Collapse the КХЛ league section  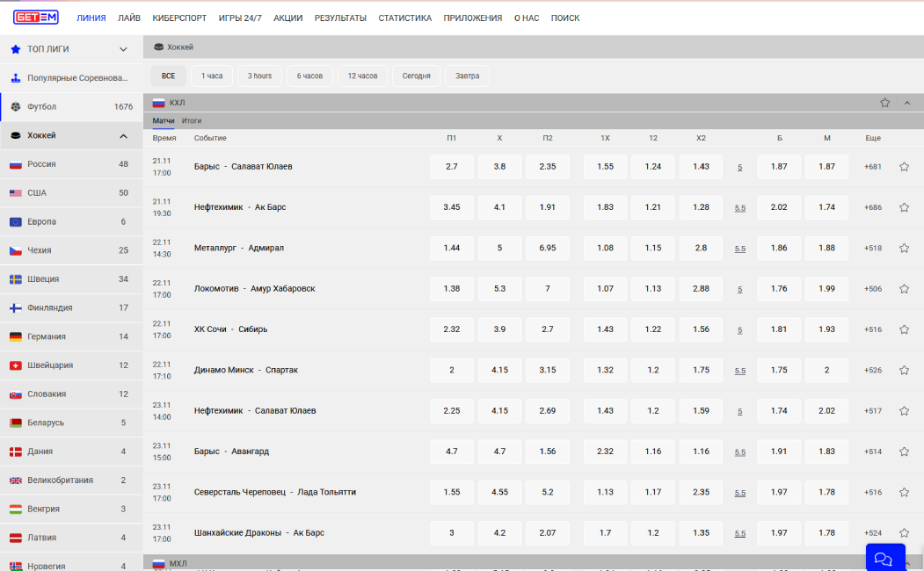(907, 103)
